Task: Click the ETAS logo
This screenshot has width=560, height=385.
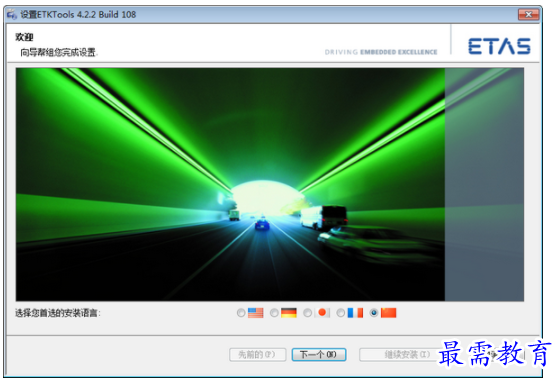Action: tap(499, 46)
